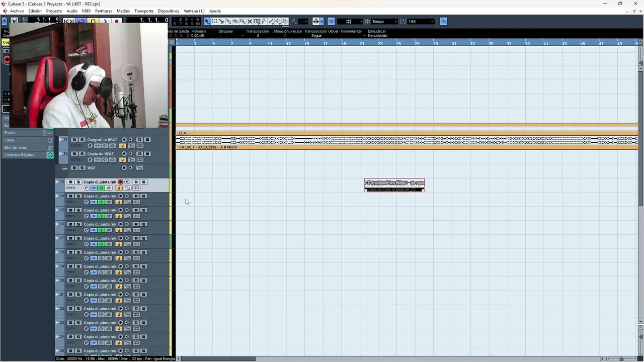Click inserts state icon on track 14
The height and width of the screenshot is (362, 644).
[94, 202]
